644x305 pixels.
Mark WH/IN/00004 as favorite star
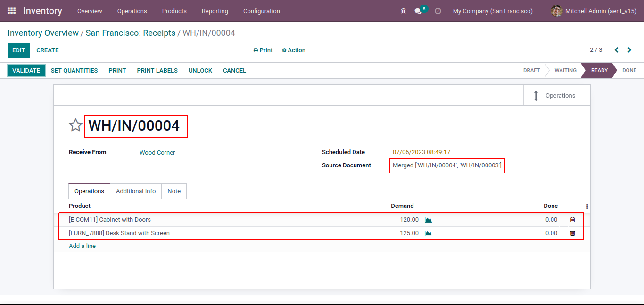[x=75, y=125]
